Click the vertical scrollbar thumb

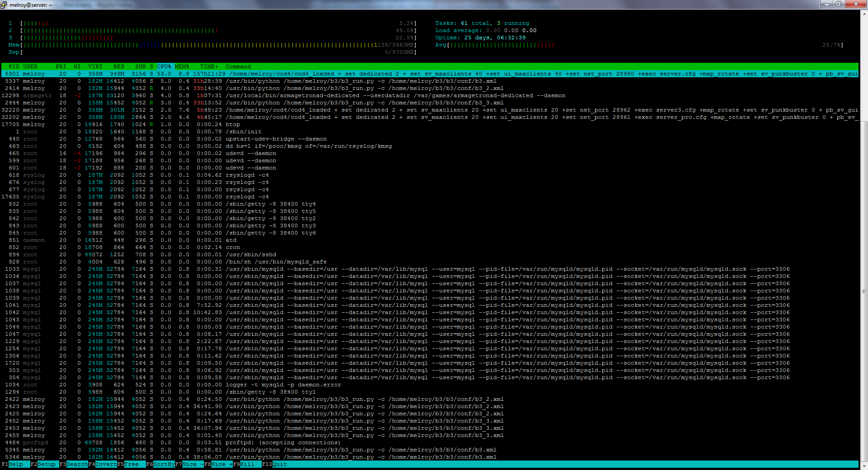(864, 291)
